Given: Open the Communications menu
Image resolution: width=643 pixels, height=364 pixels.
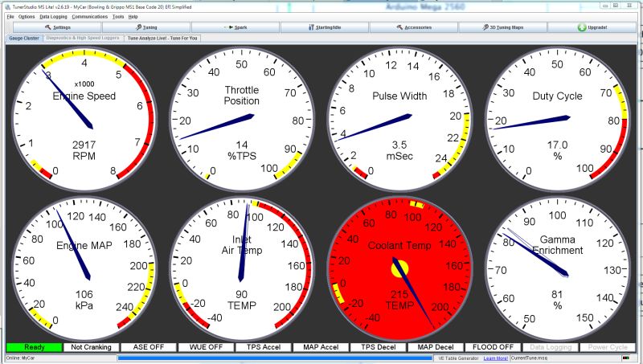Looking at the screenshot, I should [90, 17].
